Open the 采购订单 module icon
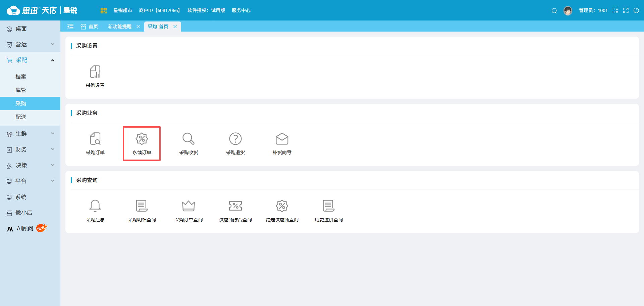The image size is (644, 306). 95,139
